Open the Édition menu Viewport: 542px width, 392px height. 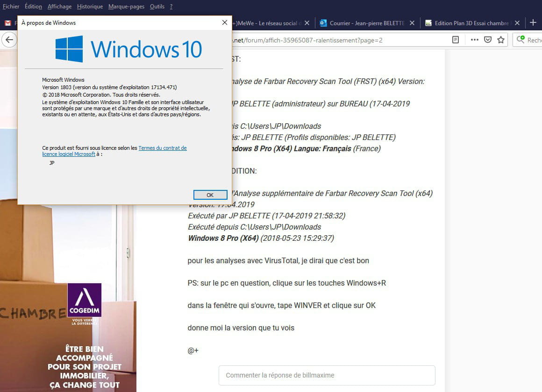click(34, 6)
